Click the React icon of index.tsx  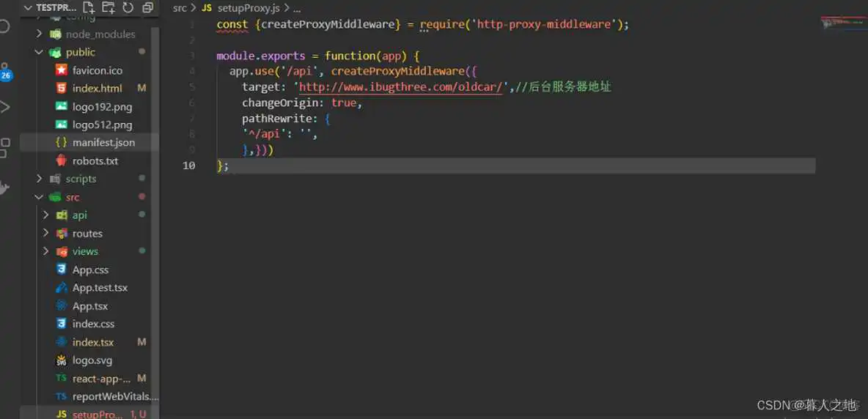[x=62, y=341]
